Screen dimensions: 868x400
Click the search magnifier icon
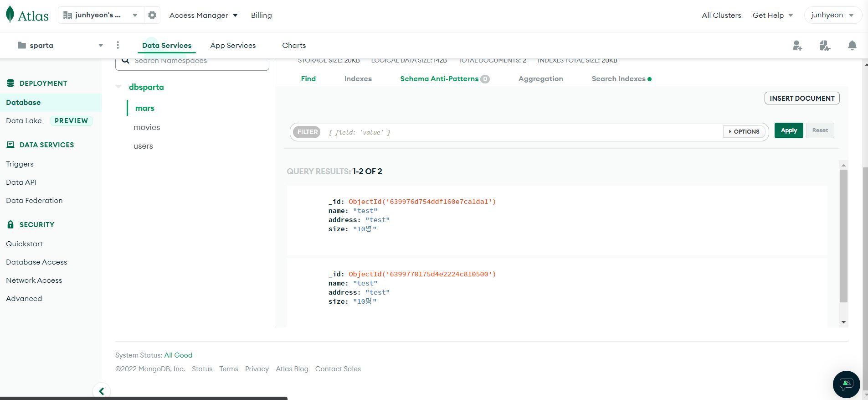click(x=125, y=61)
